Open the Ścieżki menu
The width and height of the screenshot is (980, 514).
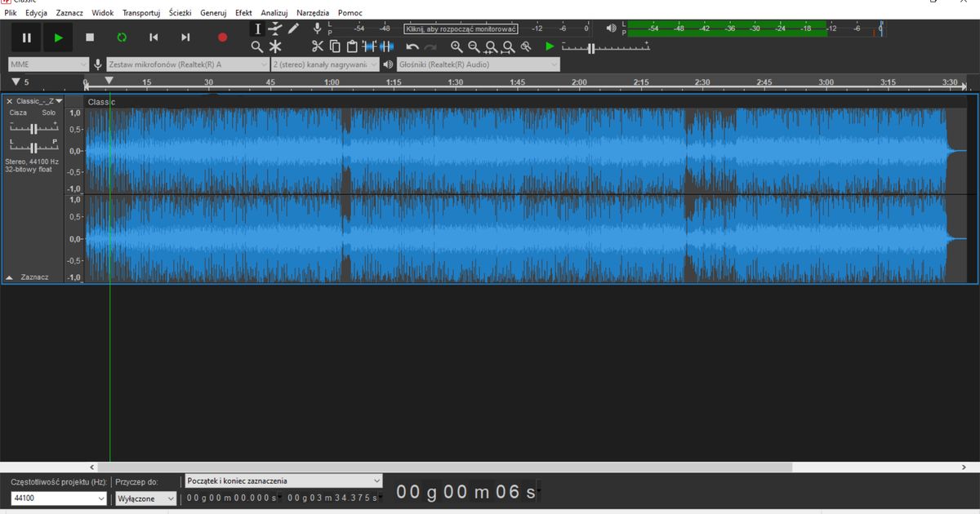tap(180, 13)
